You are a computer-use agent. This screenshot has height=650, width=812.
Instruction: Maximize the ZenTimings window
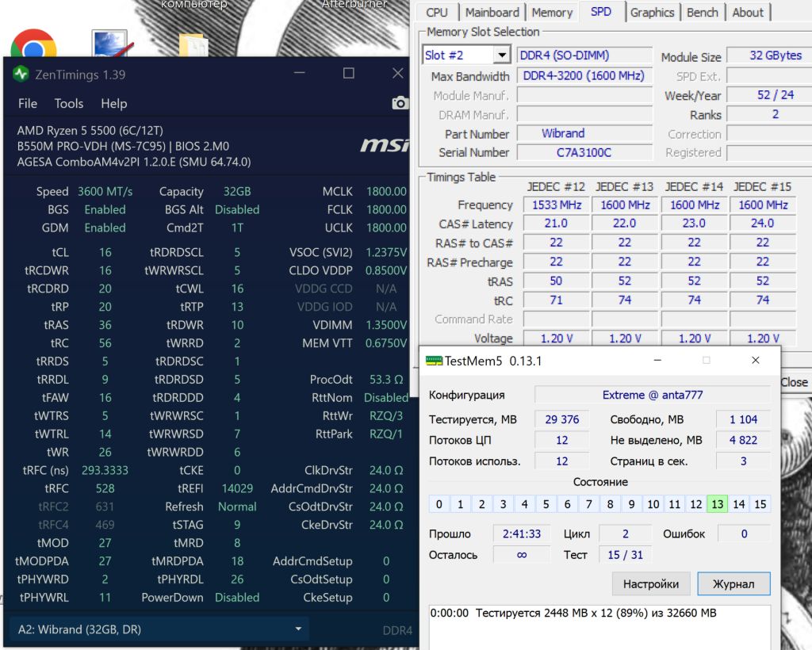(x=349, y=74)
